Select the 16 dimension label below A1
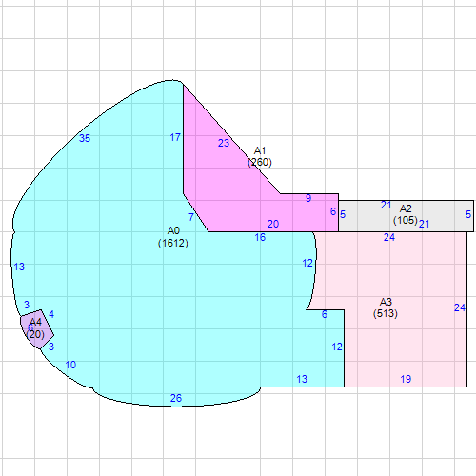Viewport: 476px width, 476px height. pos(260,237)
